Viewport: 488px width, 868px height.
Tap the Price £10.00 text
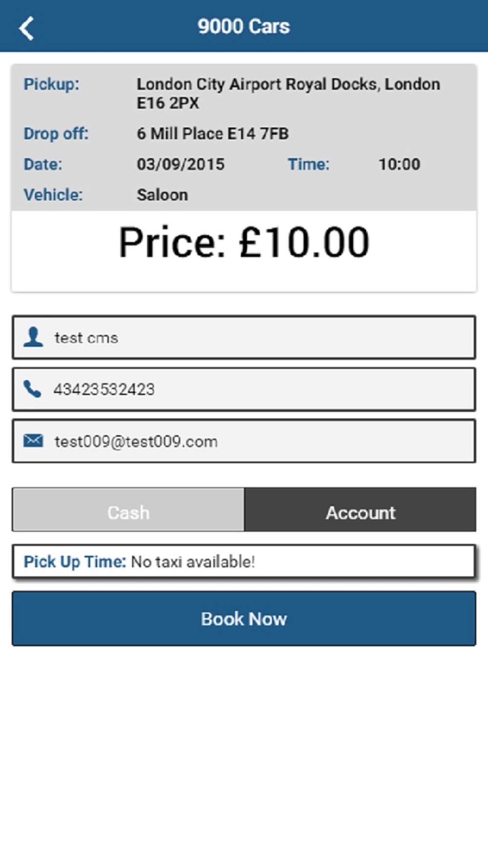(244, 242)
